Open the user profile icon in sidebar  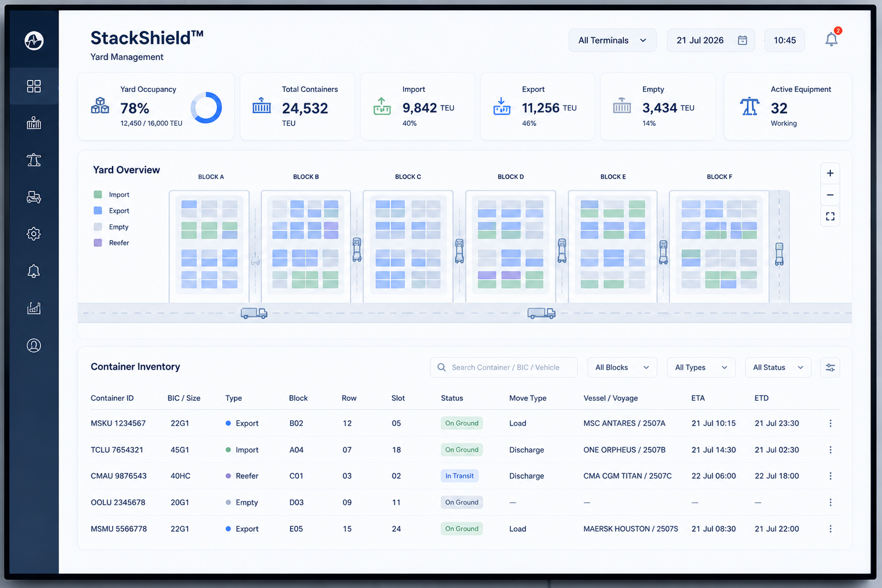click(34, 345)
